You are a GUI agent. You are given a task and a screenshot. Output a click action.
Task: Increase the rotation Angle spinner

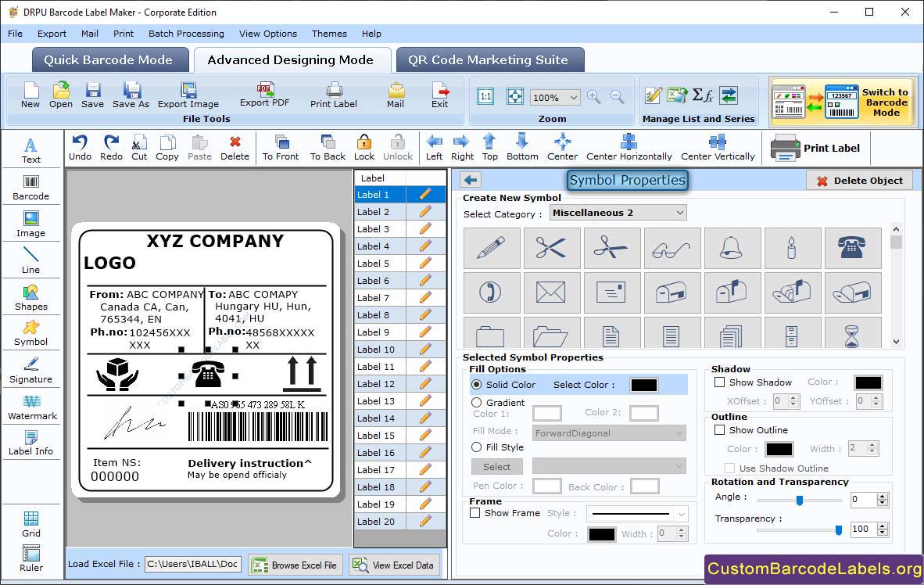click(882, 497)
